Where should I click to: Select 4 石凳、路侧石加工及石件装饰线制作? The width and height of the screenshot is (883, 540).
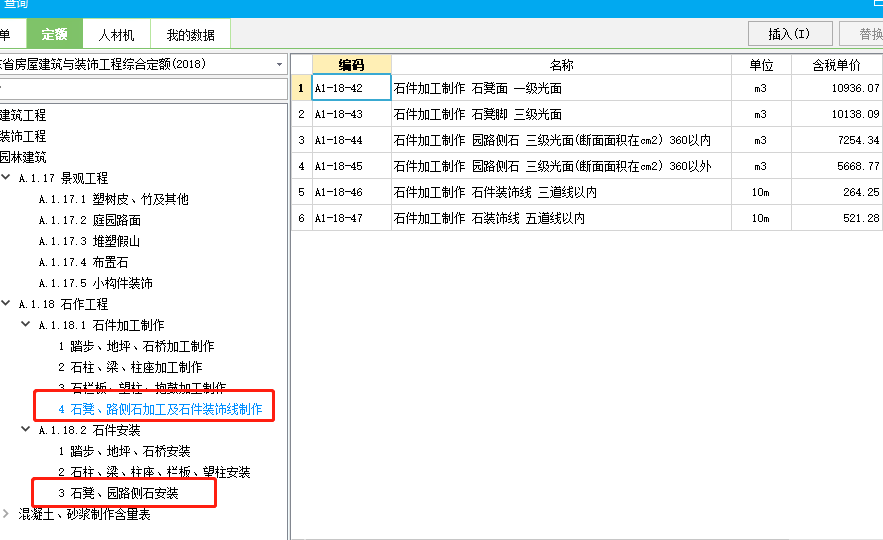(x=160, y=409)
